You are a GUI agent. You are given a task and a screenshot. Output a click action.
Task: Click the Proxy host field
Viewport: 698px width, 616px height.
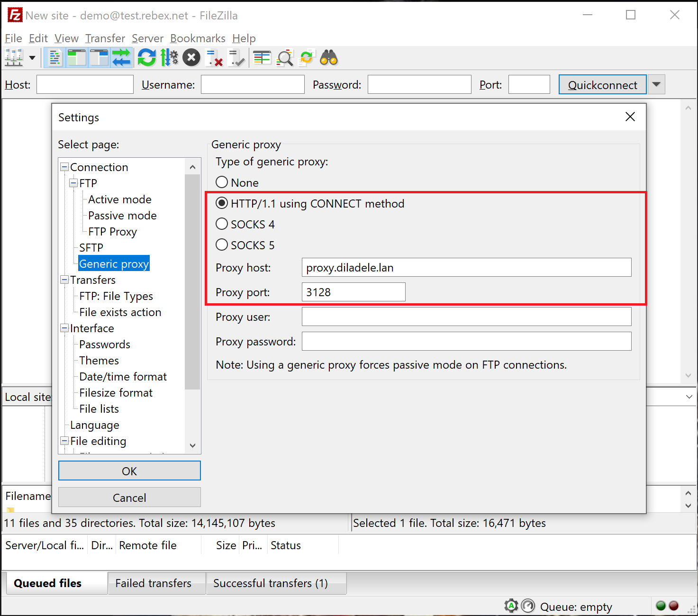coord(466,267)
